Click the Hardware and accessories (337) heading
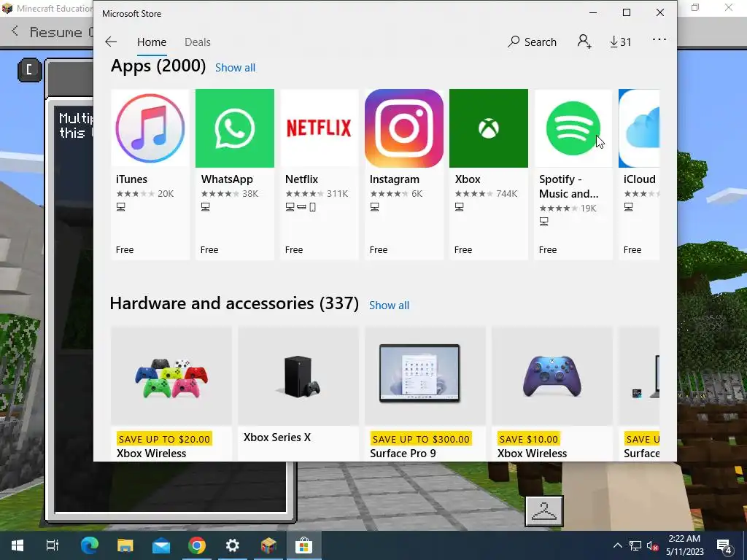This screenshot has height=560, width=747. [234, 303]
